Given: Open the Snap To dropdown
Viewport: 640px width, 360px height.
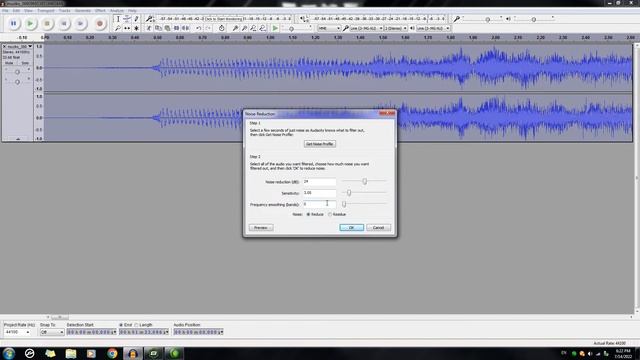Looking at the screenshot, I should (52, 332).
